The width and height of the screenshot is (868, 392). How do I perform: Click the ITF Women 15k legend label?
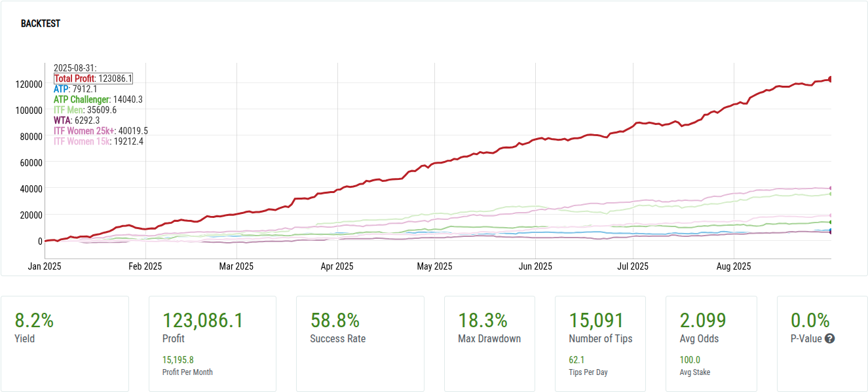click(x=82, y=141)
